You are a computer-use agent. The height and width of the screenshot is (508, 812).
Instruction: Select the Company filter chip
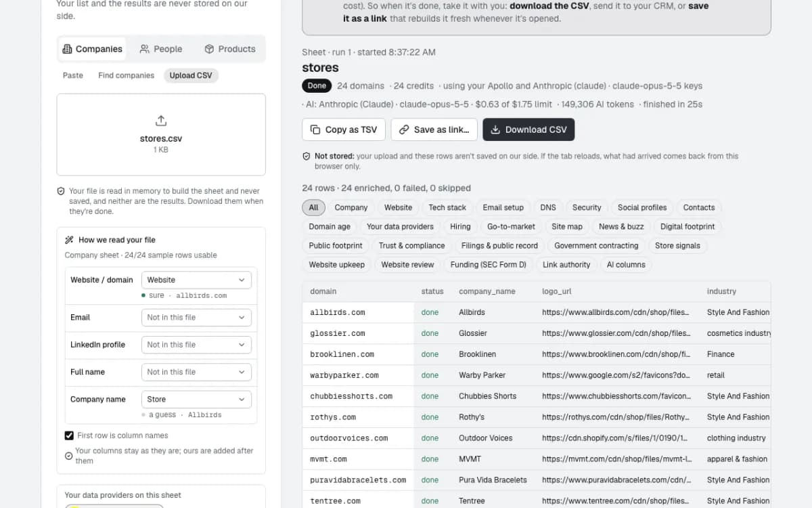pyautogui.click(x=351, y=207)
